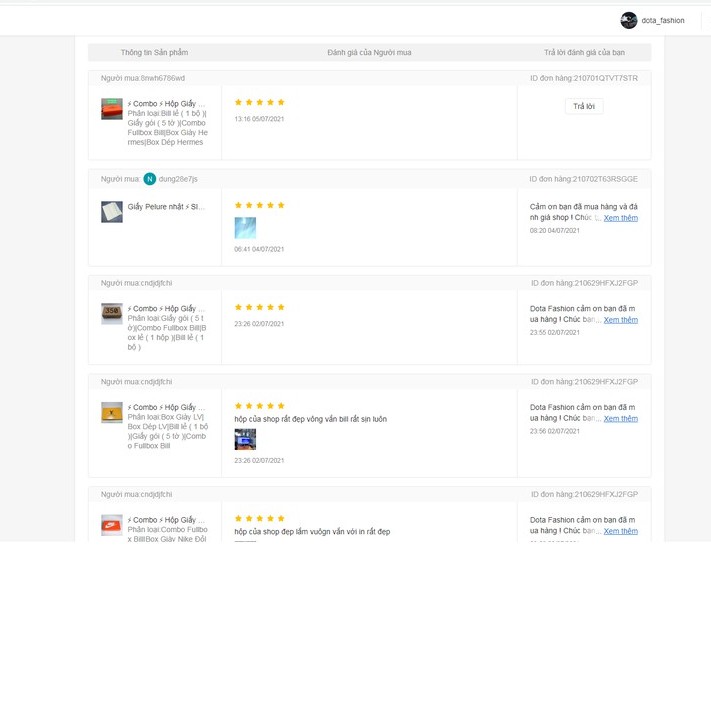Click the buyer avatar beside dung26e7js
Screen dimensions: 711x711
coord(150,179)
